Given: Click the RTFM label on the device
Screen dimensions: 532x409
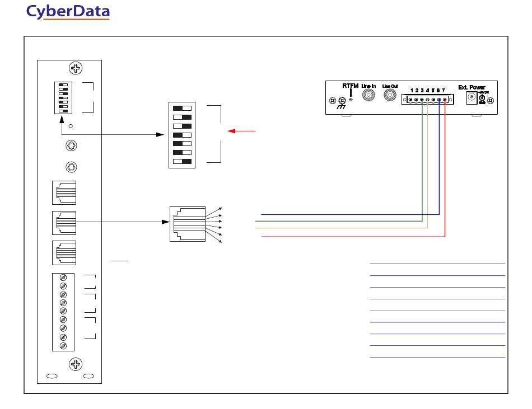Looking at the screenshot, I should tap(350, 86).
